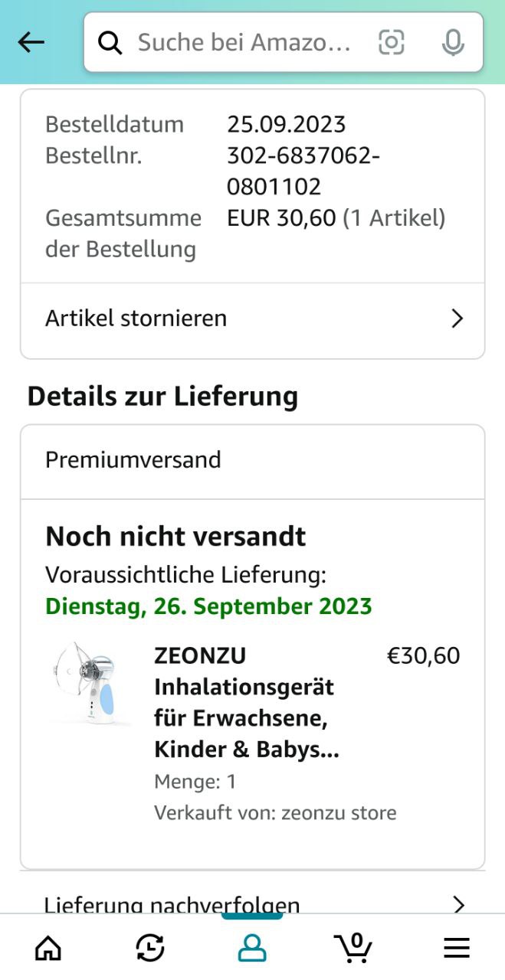Select Artikel stornieren option
The image size is (505, 980).
(x=253, y=318)
